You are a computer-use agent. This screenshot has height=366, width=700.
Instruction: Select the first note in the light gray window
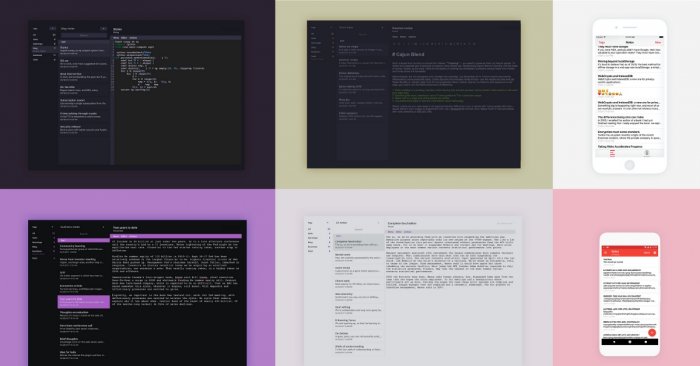[358, 243]
